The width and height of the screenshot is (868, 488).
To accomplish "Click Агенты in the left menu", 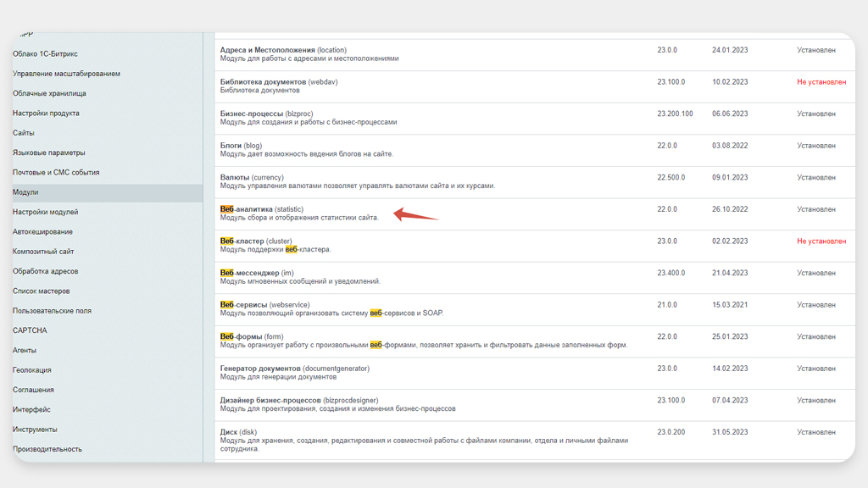I will click(x=25, y=351).
